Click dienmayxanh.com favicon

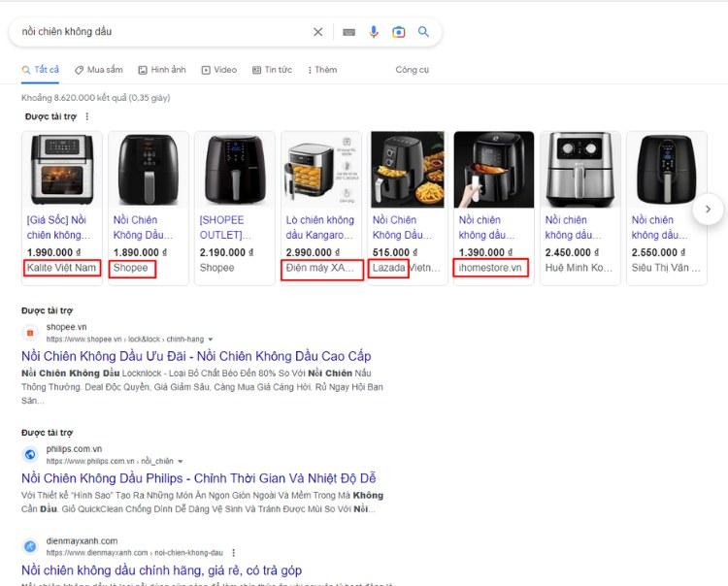pos(30,546)
